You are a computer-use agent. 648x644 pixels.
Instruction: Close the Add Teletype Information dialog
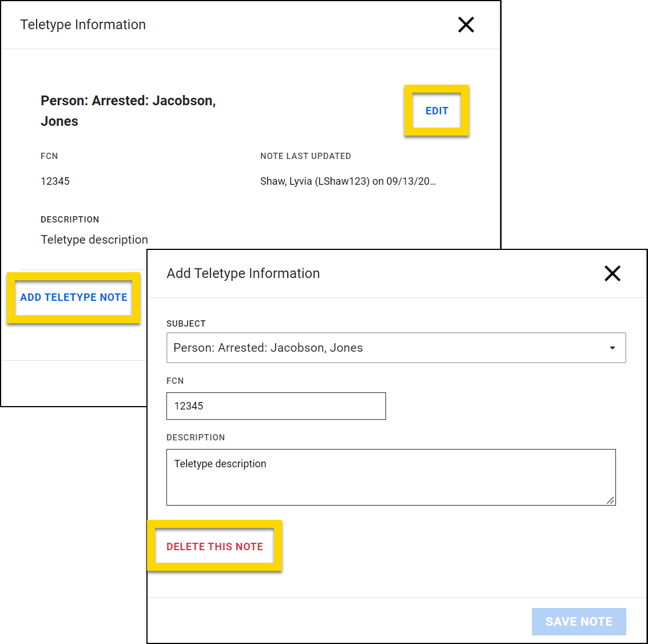pyautogui.click(x=612, y=273)
